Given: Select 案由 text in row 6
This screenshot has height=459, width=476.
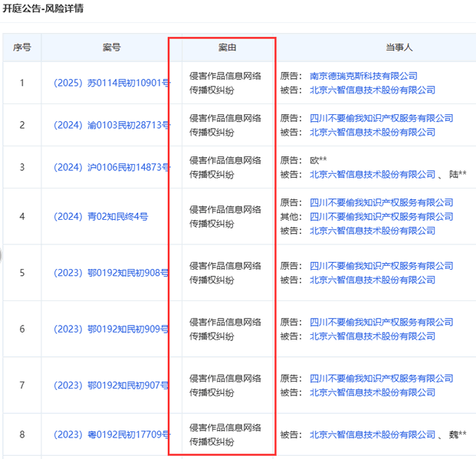Looking at the screenshot, I should 225,329.
